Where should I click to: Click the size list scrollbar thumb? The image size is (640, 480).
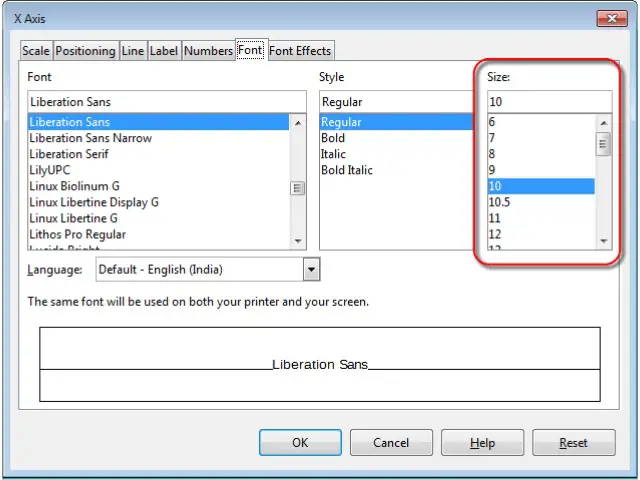[x=604, y=144]
